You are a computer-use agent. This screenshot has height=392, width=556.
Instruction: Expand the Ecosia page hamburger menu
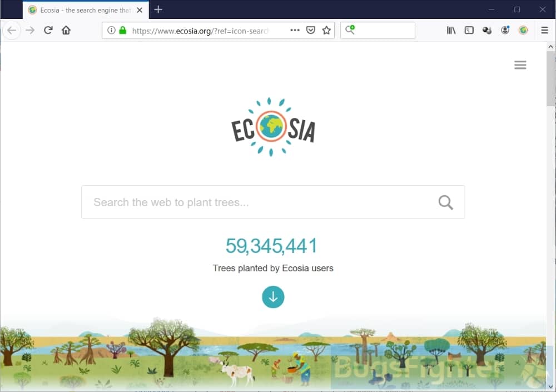[520, 65]
